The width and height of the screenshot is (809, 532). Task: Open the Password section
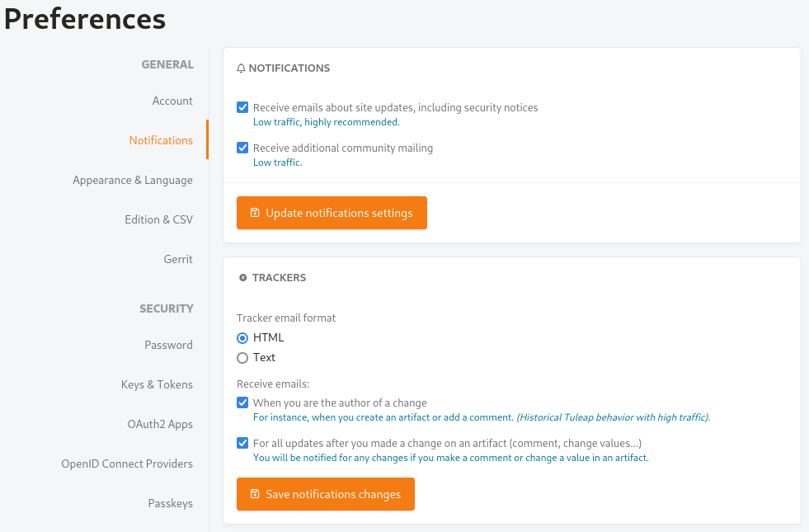[168, 345]
